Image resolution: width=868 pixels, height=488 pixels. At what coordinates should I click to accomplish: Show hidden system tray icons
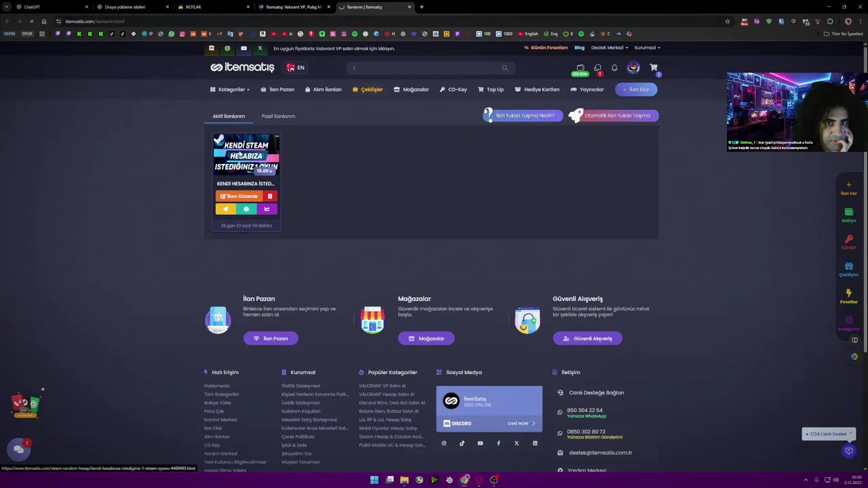pos(806,480)
